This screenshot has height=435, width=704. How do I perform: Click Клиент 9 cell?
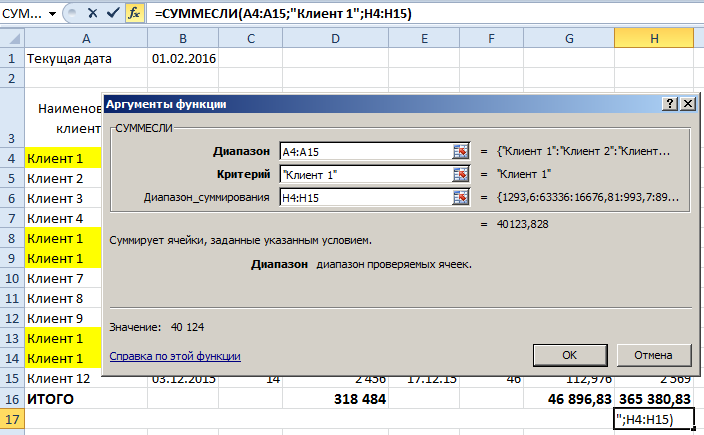[63, 318]
